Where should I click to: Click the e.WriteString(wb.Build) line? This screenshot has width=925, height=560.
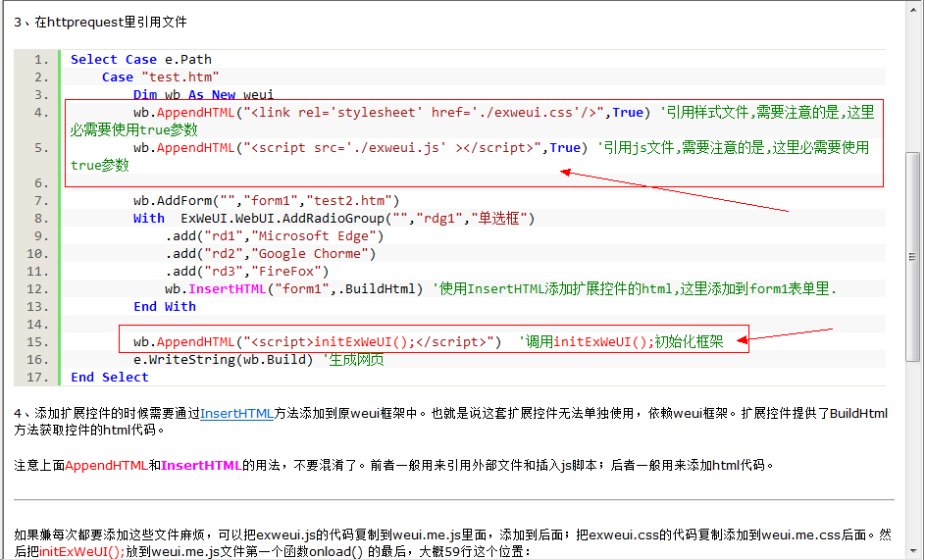[258, 360]
